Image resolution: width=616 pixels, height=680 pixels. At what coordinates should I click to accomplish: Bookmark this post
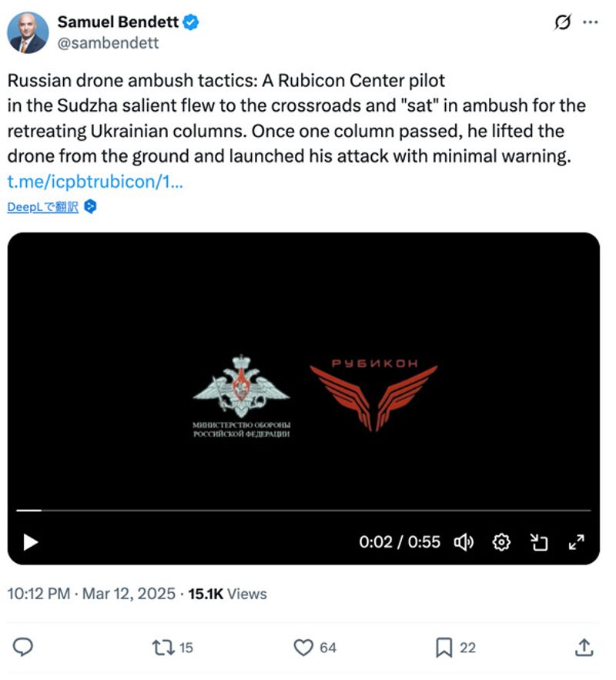point(444,648)
